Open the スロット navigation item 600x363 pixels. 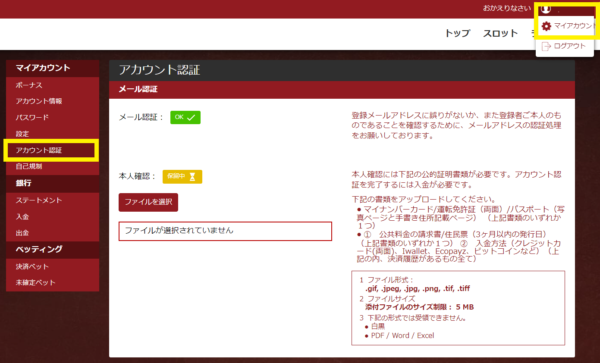(500, 33)
